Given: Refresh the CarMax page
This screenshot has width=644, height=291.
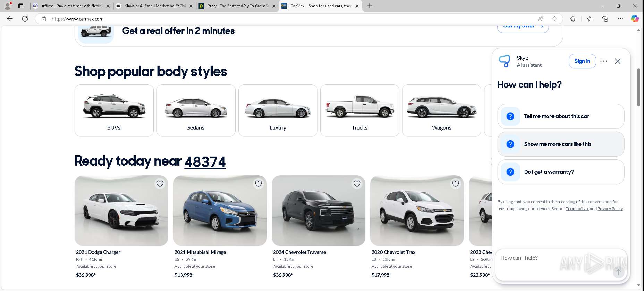Looking at the screenshot, I should [25, 19].
